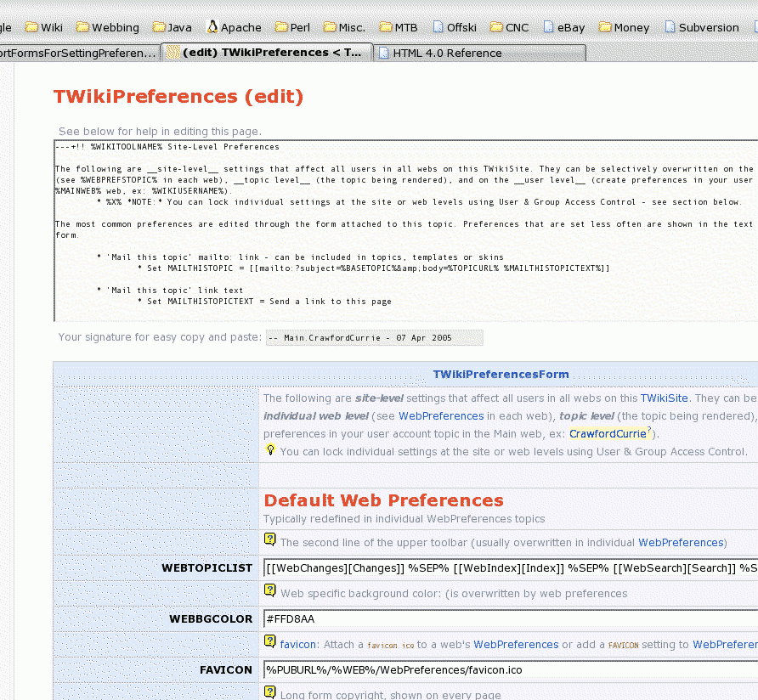The height and width of the screenshot is (700, 758).
Task: Expand the Wiki bookmarks folder
Action: pyautogui.click(x=44, y=27)
